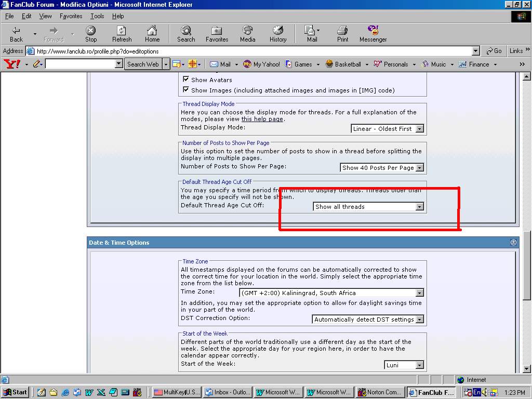The height and width of the screenshot is (399, 532).
Task: Click the Go button
Action: click(x=494, y=51)
